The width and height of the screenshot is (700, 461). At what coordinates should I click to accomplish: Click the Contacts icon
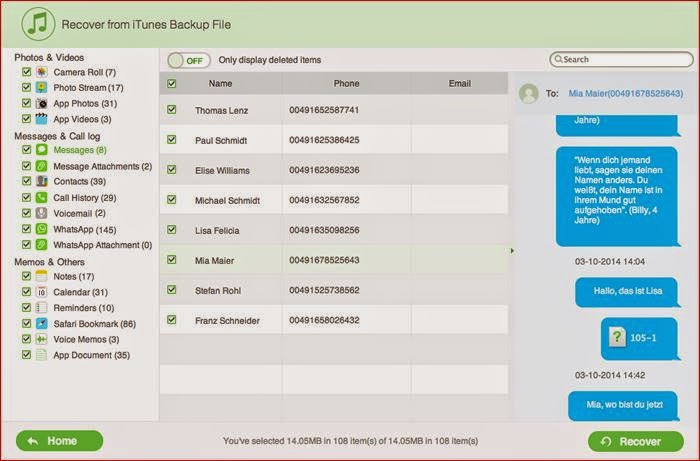(42, 181)
